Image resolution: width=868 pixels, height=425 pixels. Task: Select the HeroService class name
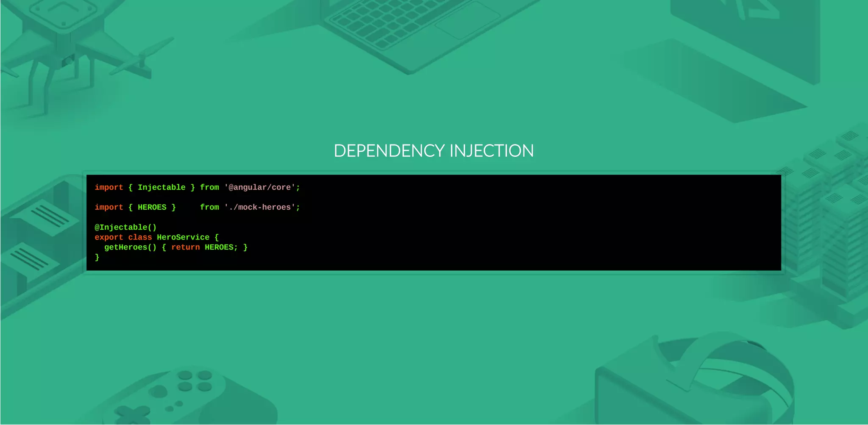[183, 237]
